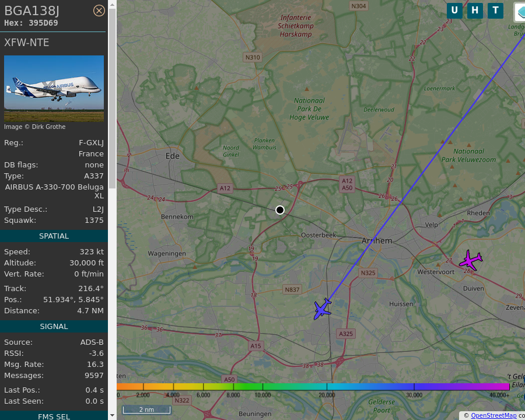
Task: Click the A325 road shield
Action: [x=346, y=334]
